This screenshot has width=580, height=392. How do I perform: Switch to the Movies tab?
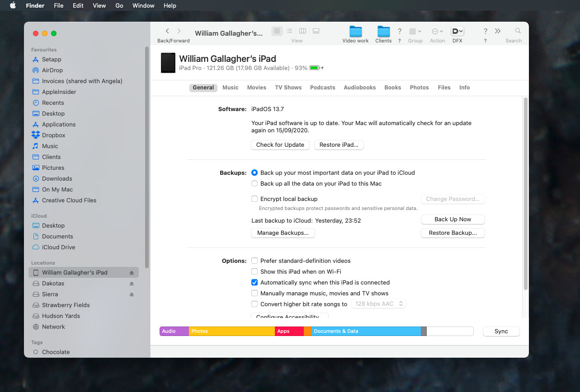pyautogui.click(x=257, y=88)
